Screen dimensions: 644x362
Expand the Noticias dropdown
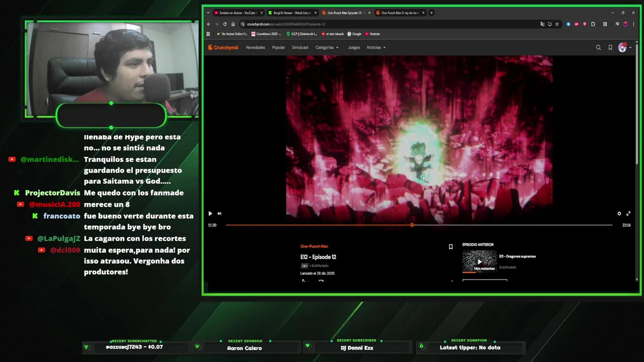point(376,48)
